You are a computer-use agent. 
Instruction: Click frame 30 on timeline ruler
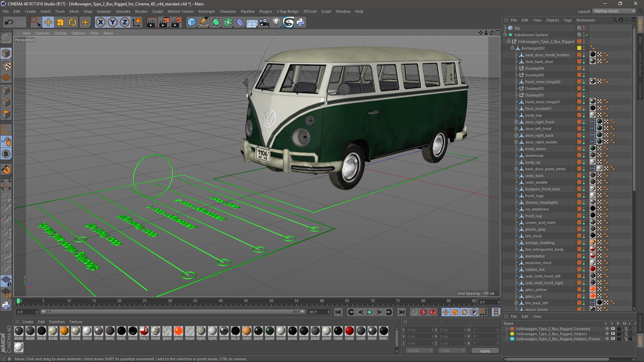[170, 301]
